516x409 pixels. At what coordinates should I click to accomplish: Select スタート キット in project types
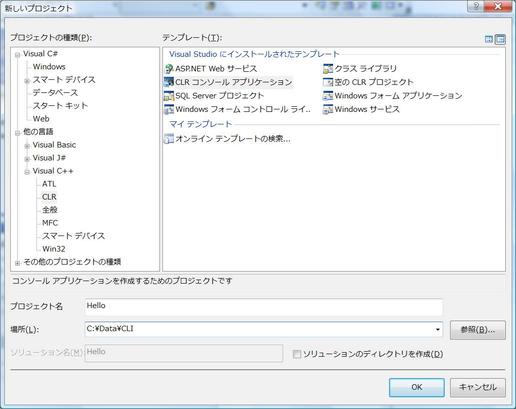60,106
